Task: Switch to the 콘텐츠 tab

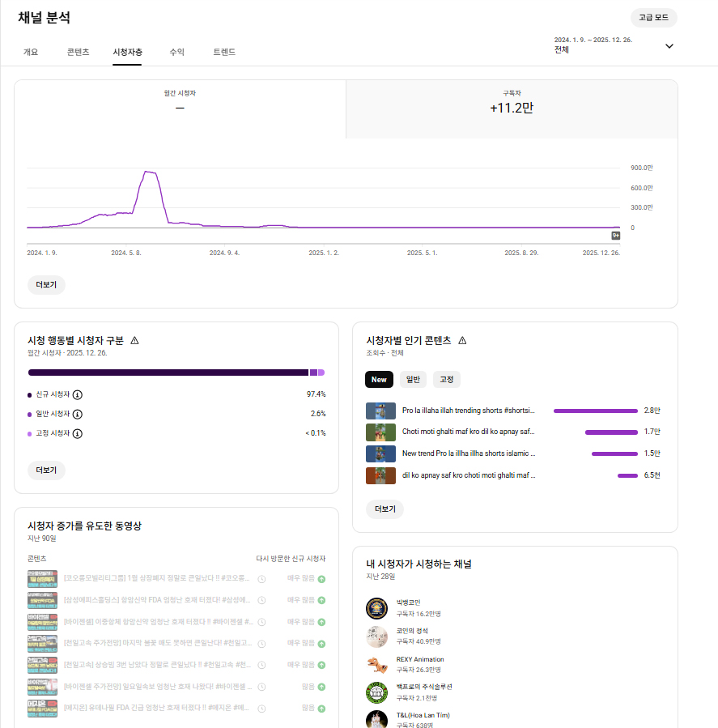Action: click(79, 52)
